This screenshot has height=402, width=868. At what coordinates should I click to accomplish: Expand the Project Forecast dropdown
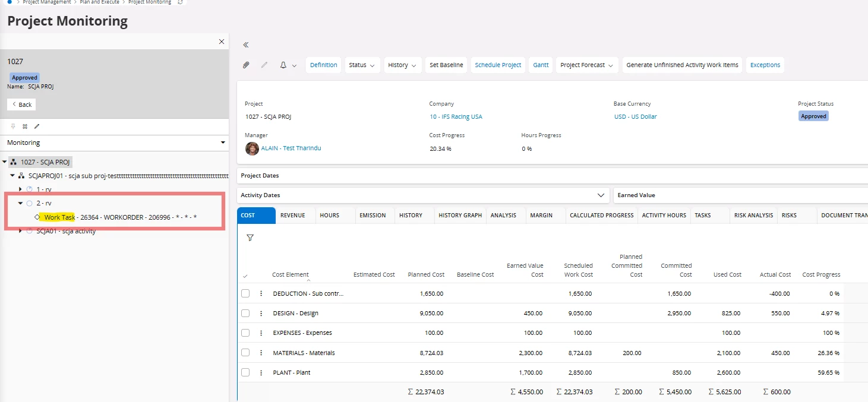(x=587, y=65)
